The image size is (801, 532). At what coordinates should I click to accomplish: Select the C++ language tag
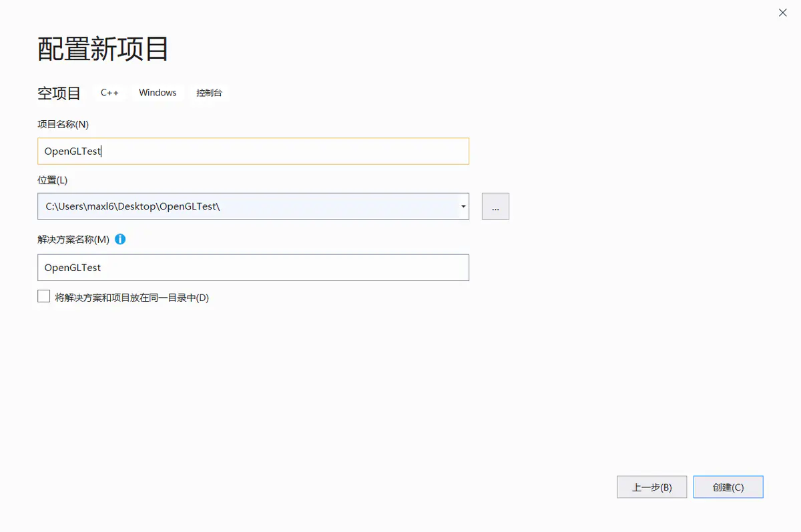(x=109, y=93)
